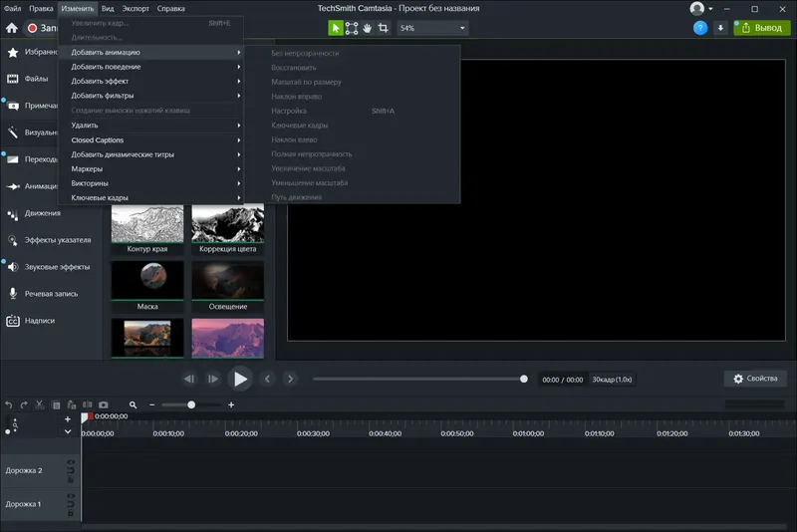Open the Свойства properties panel button
The width and height of the screenshot is (797, 532).
coord(755,379)
